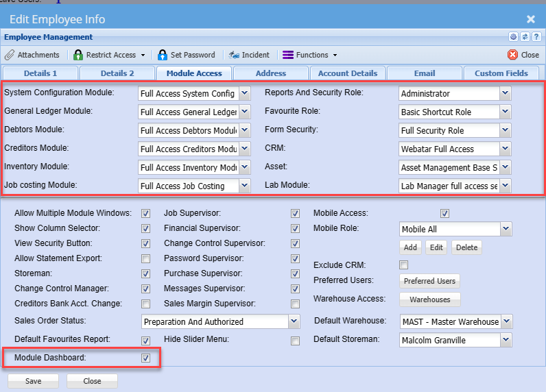Toggle the Module Dashboard checkbox

[x=145, y=358]
